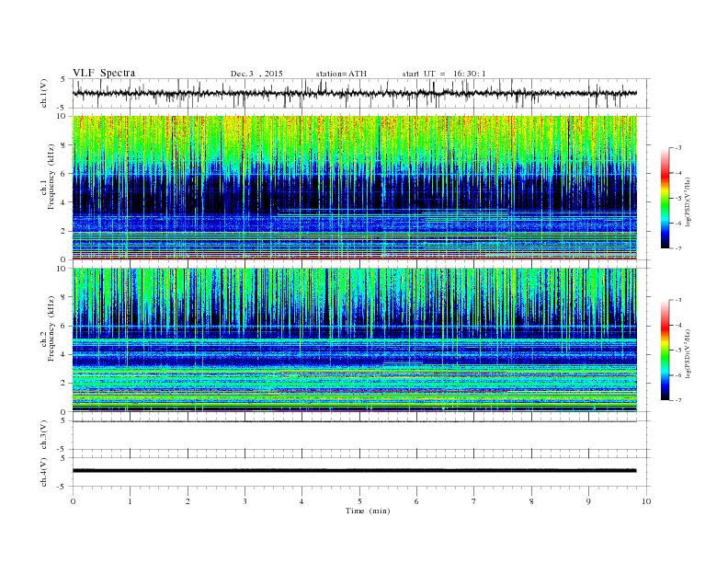Viewport: 728px width, 563px height.
Task: Click the 'ch.2 Frequency (kHz)' axis label
Action: coord(49,328)
